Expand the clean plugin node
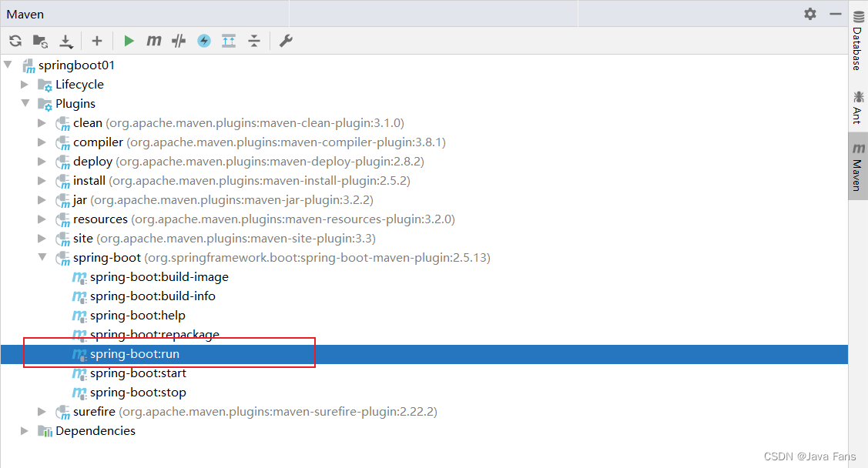This screenshot has width=868, height=468. (42, 123)
